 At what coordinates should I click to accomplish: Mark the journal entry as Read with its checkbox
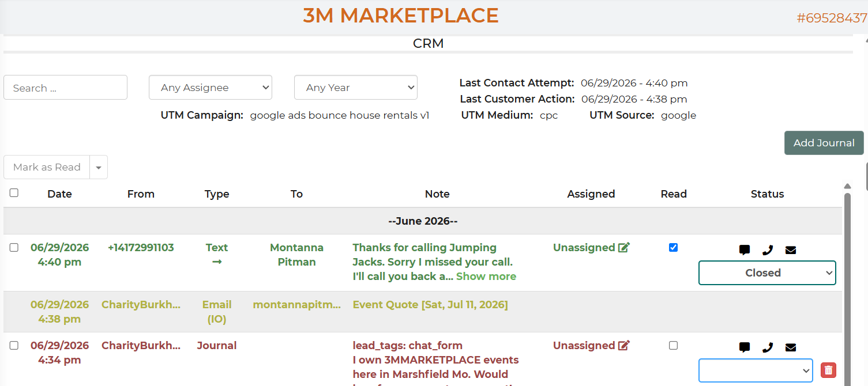click(x=673, y=346)
